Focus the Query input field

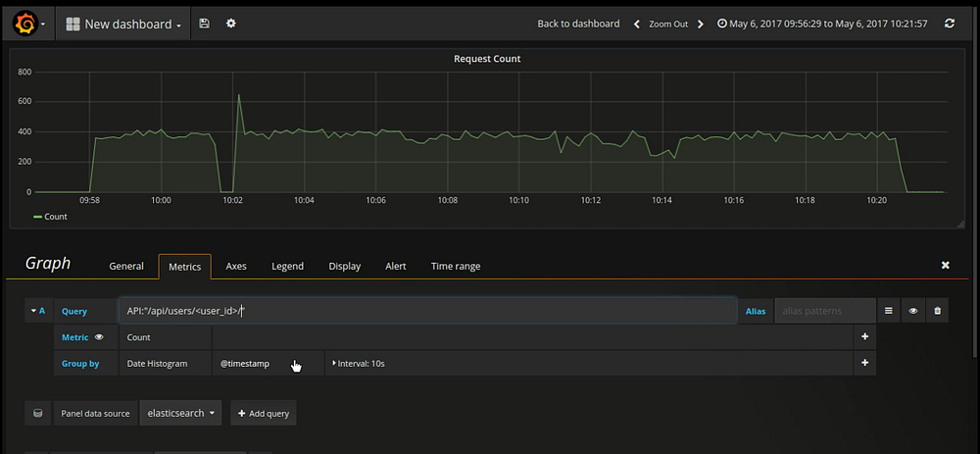point(427,311)
